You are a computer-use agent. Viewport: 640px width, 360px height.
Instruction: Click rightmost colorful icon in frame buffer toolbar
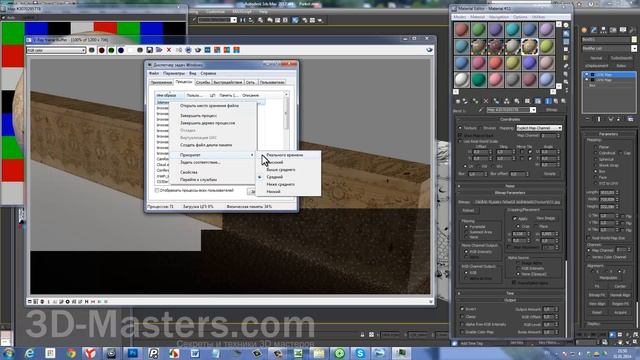point(236,50)
